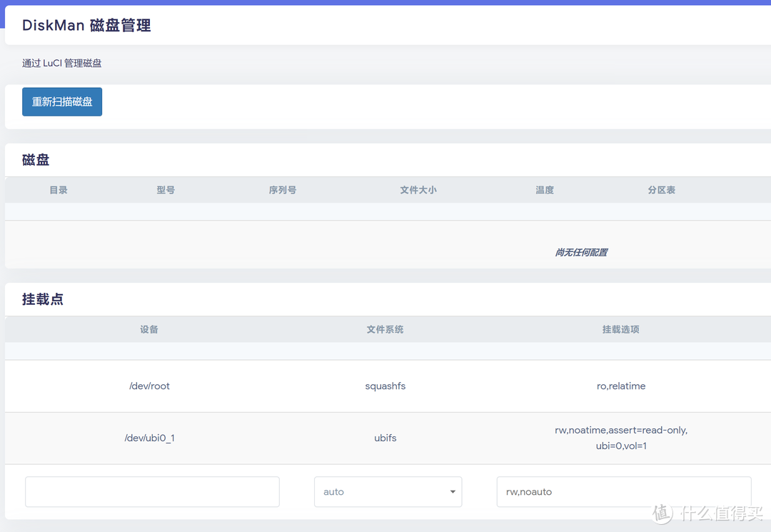Select the 挂载点 section header
This screenshot has width=771, height=532.
(x=42, y=298)
